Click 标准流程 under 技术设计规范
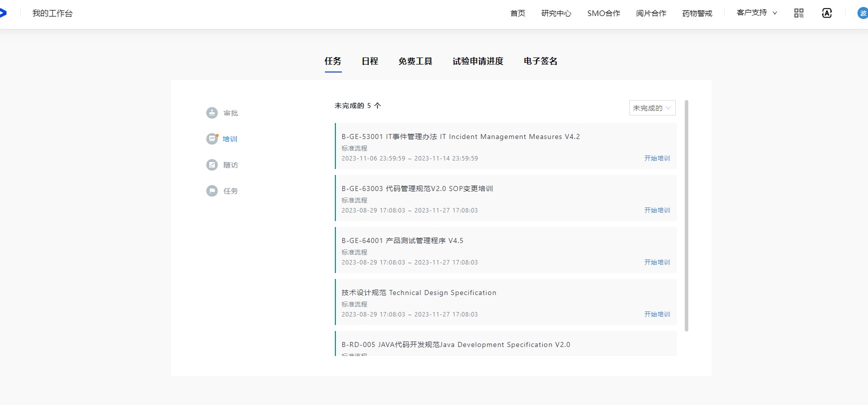This screenshot has width=868, height=405. pyautogui.click(x=354, y=304)
